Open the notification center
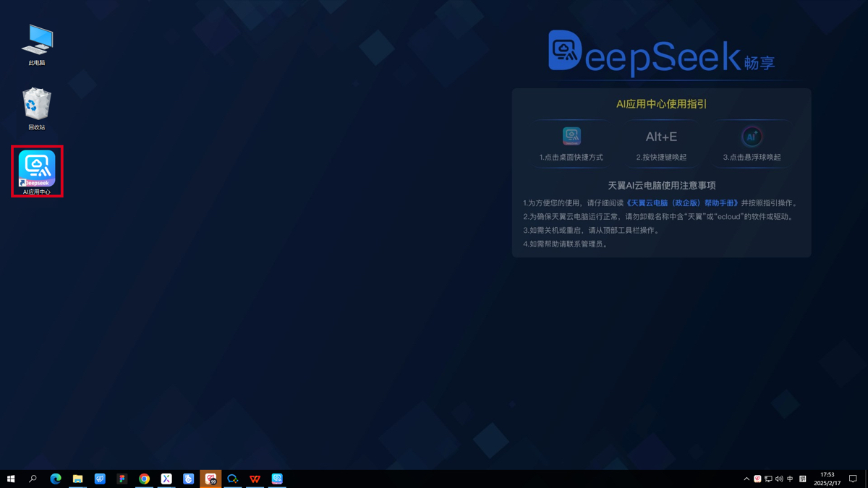868x488 pixels. (x=854, y=479)
